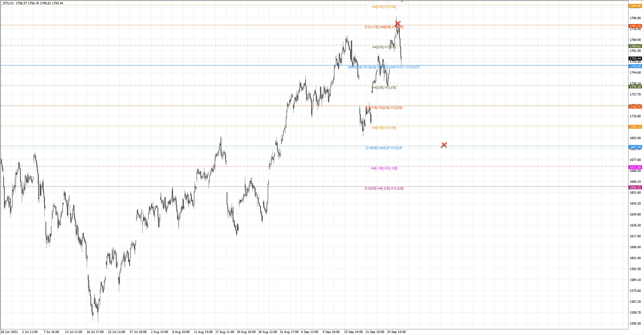Click the black current price tag 1755.44

635,59
